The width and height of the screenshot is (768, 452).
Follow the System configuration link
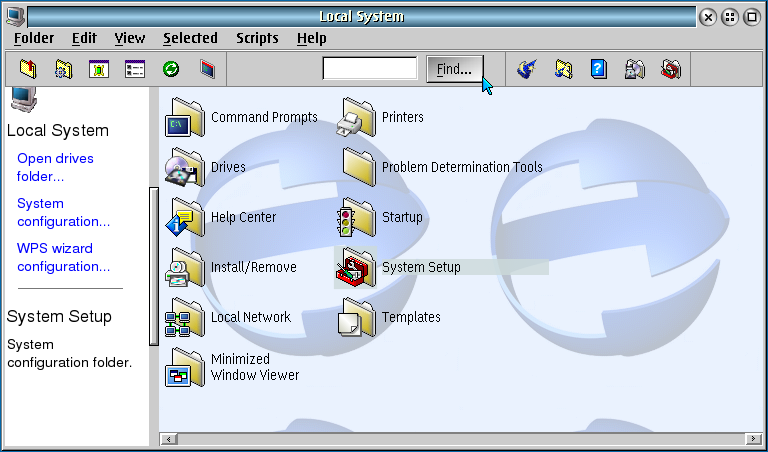[x=63, y=213]
